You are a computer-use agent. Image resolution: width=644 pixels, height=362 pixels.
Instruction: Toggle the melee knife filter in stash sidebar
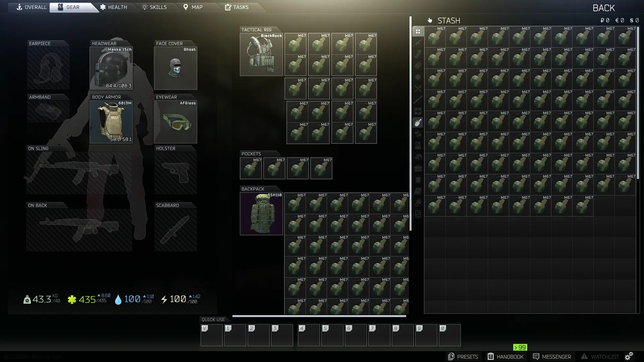[x=418, y=100]
